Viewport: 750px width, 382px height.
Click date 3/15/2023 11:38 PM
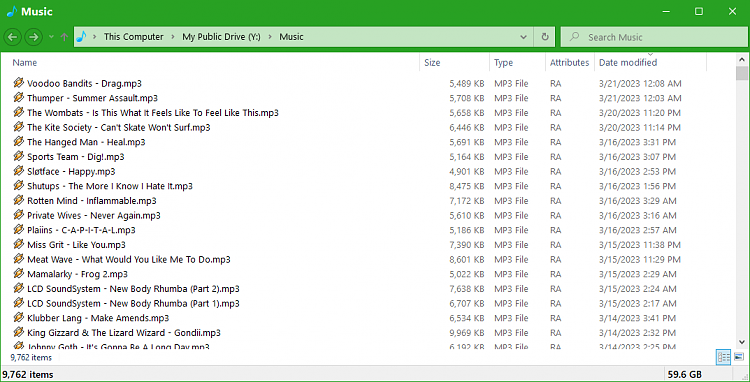click(640, 245)
